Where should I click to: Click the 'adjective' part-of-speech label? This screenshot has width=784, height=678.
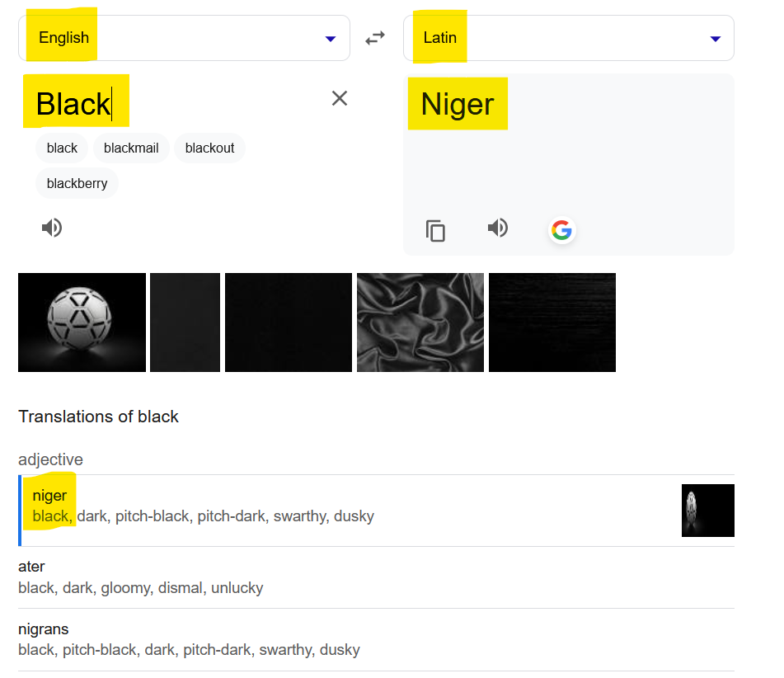pos(50,459)
